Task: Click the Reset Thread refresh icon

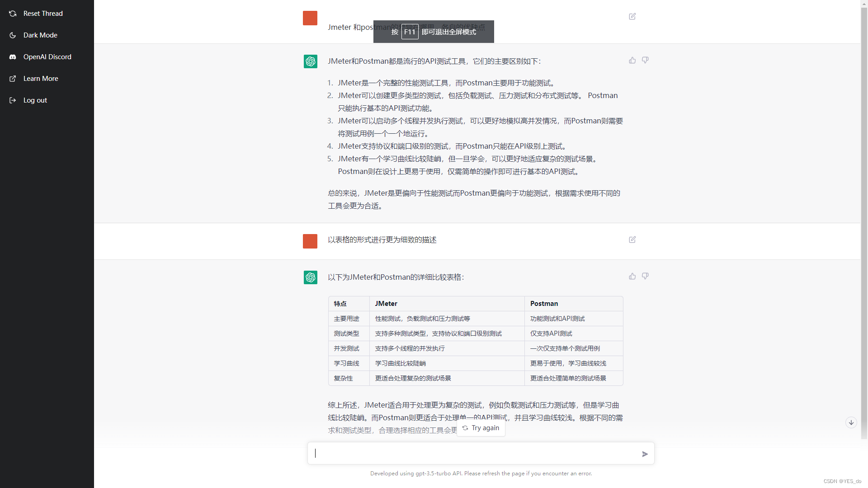Action: point(13,14)
